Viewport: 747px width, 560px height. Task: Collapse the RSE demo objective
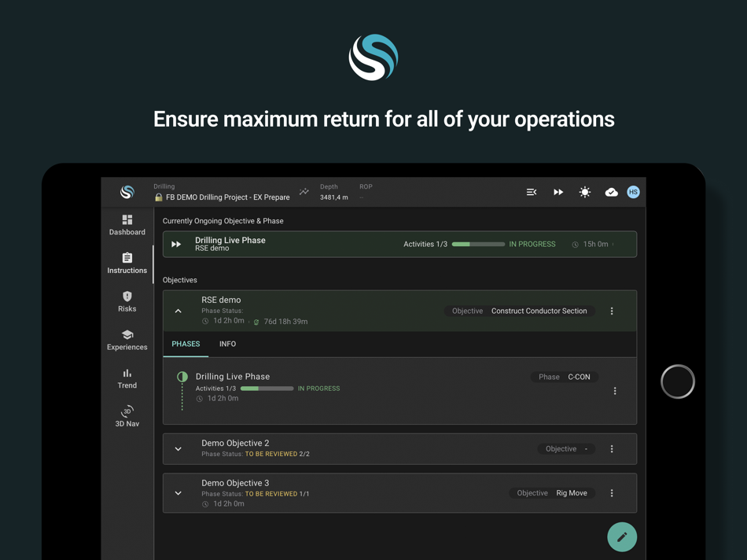178,310
